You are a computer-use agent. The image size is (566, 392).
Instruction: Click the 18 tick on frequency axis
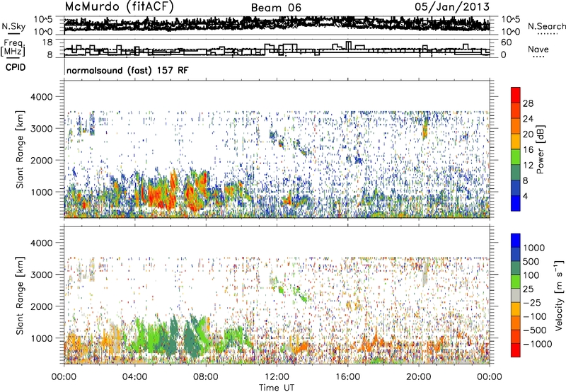[47, 42]
